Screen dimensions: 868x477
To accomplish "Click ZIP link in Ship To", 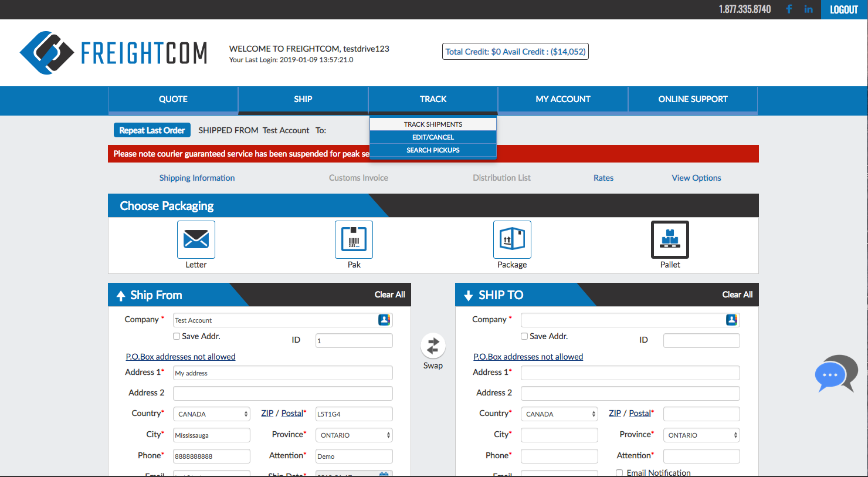I will tap(615, 413).
